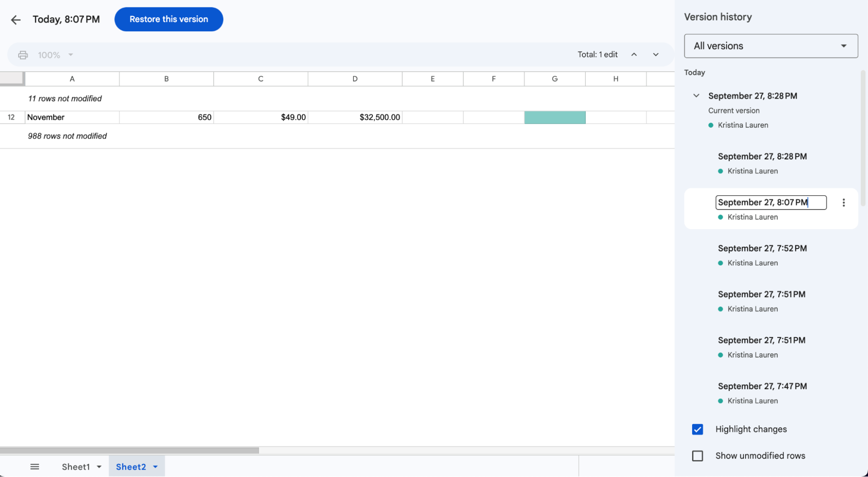Click the '988 rows not modified' row
This screenshot has height=477, width=868.
pyautogui.click(x=337, y=136)
